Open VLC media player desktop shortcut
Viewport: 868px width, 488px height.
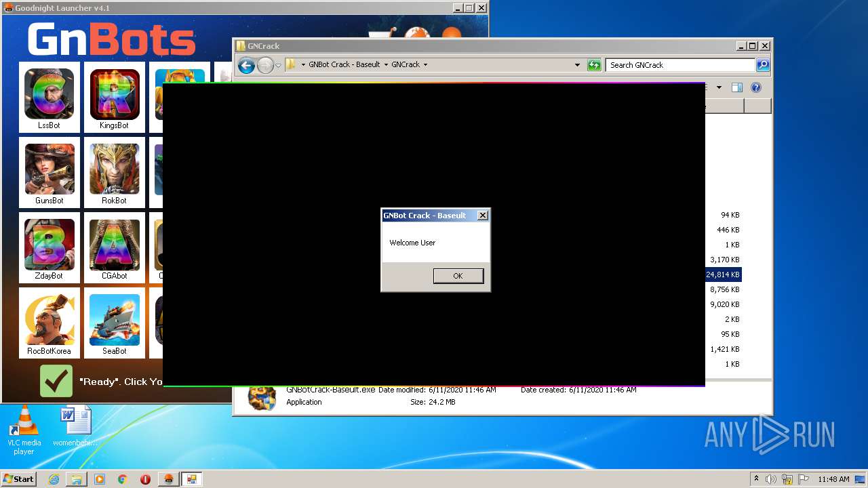(24, 430)
